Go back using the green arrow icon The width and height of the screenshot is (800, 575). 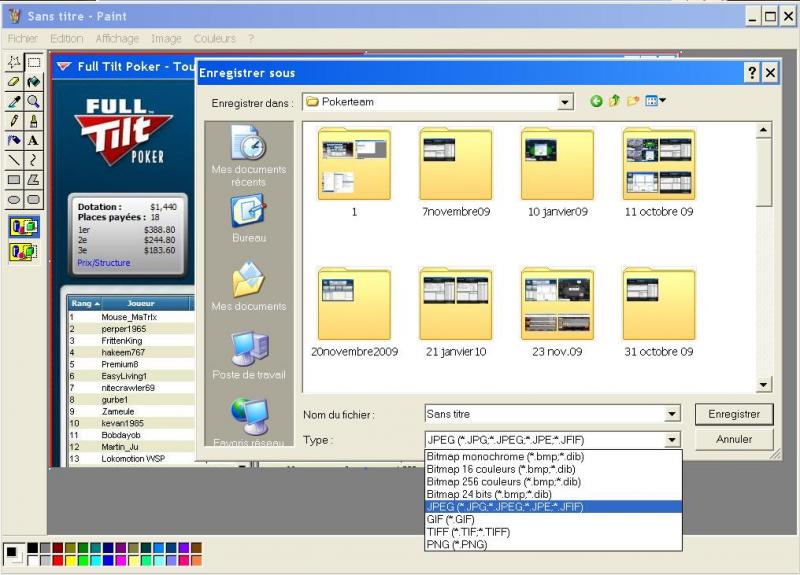[x=596, y=101]
